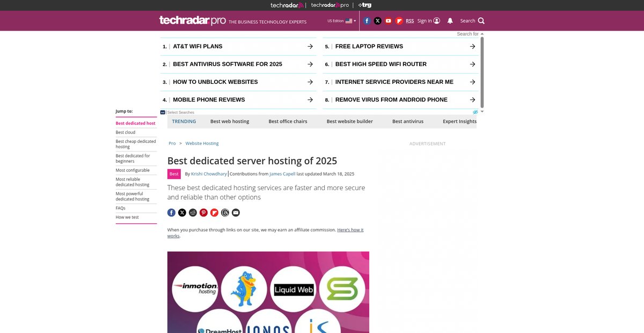Click the green S logo circle
Viewport: 644px width, 333px height.
click(342, 289)
